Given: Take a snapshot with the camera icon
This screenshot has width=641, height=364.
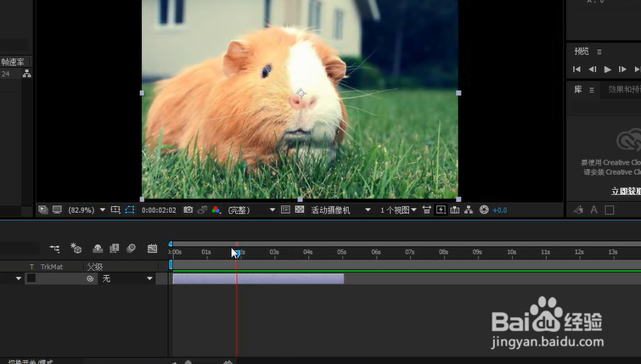Looking at the screenshot, I should tap(188, 210).
